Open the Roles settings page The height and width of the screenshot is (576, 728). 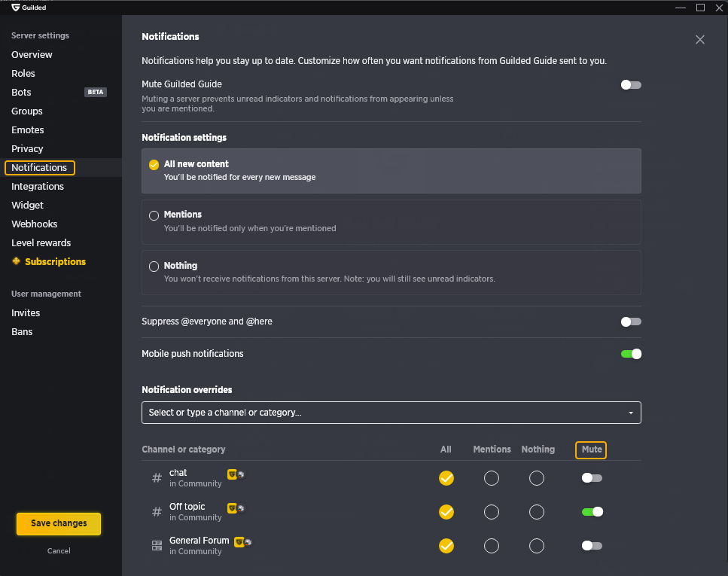[23, 73]
